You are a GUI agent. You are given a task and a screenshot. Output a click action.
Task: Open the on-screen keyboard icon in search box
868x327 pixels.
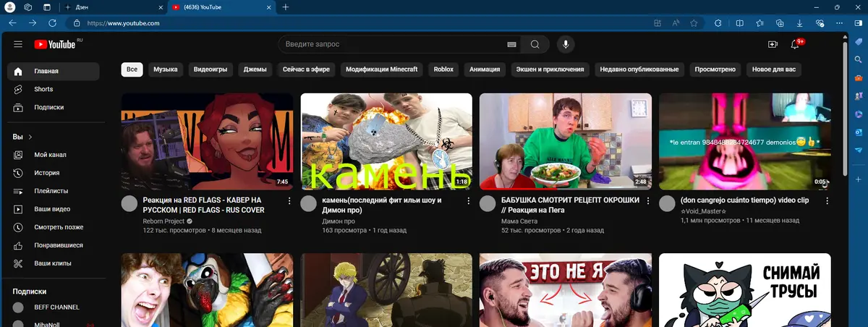[512, 44]
